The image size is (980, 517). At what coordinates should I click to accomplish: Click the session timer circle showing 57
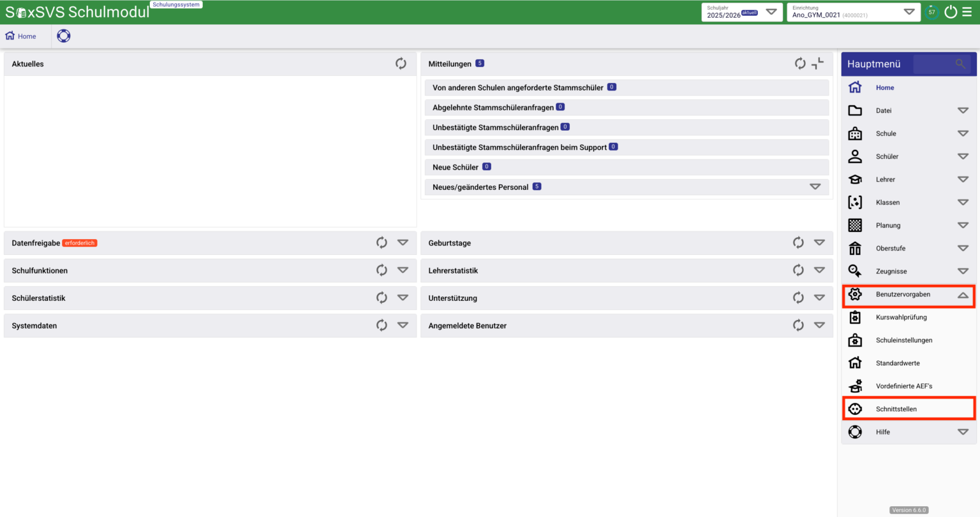point(932,12)
